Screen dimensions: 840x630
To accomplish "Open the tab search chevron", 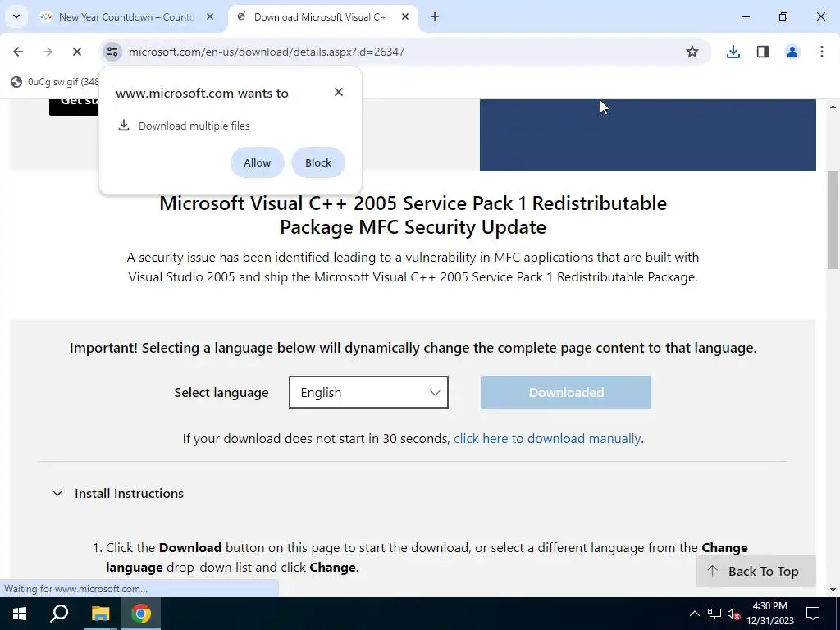I will [16, 16].
